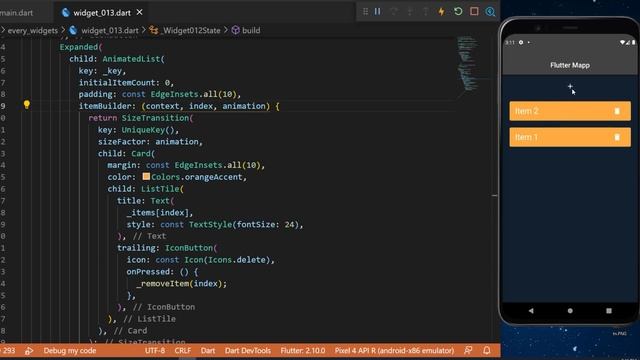
Task: Tap the Item 1 list tile
Action: click(570, 137)
